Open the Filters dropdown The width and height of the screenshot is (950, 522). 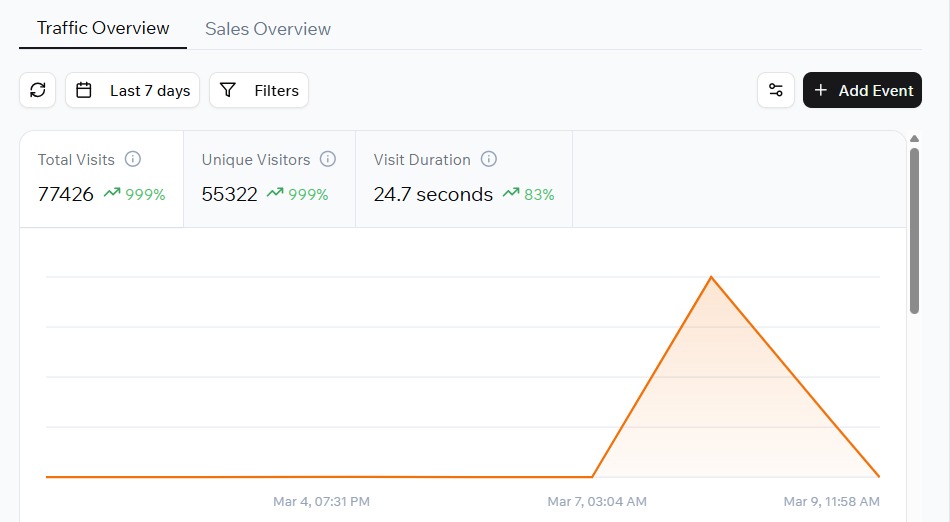pyautogui.click(x=259, y=90)
